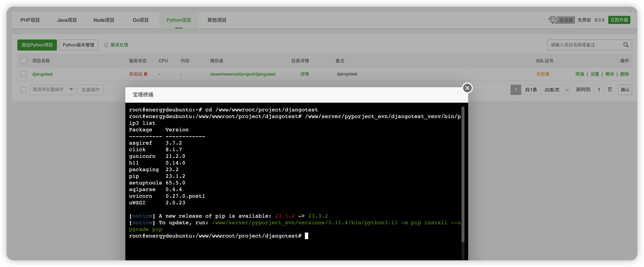Screen dimensions: 644x267
Task: Click the 免费版 label
Action: click(584, 20)
